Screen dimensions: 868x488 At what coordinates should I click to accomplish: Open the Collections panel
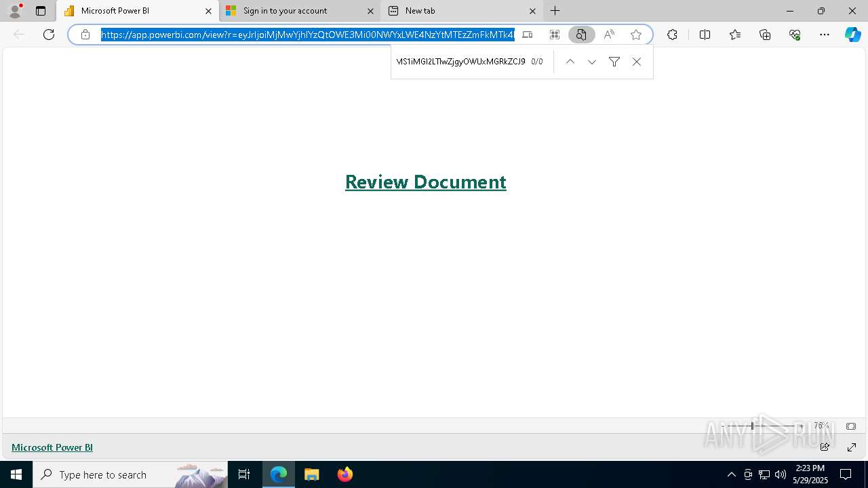[765, 35]
